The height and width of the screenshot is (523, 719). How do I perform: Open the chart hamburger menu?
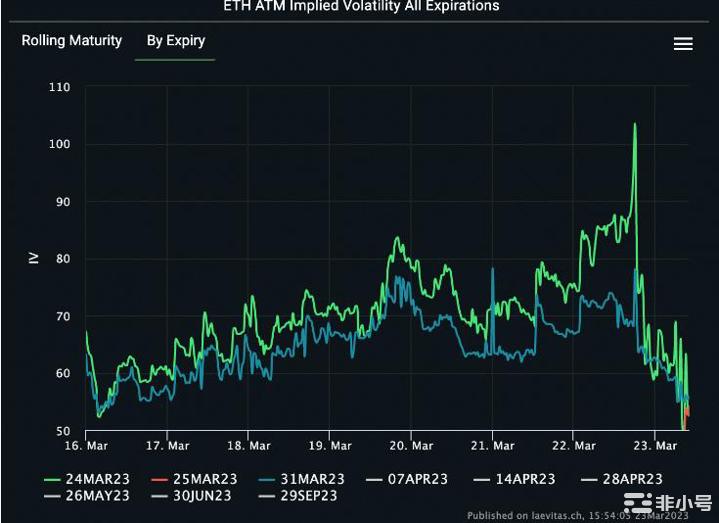pyautogui.click(x=683, y=44)
